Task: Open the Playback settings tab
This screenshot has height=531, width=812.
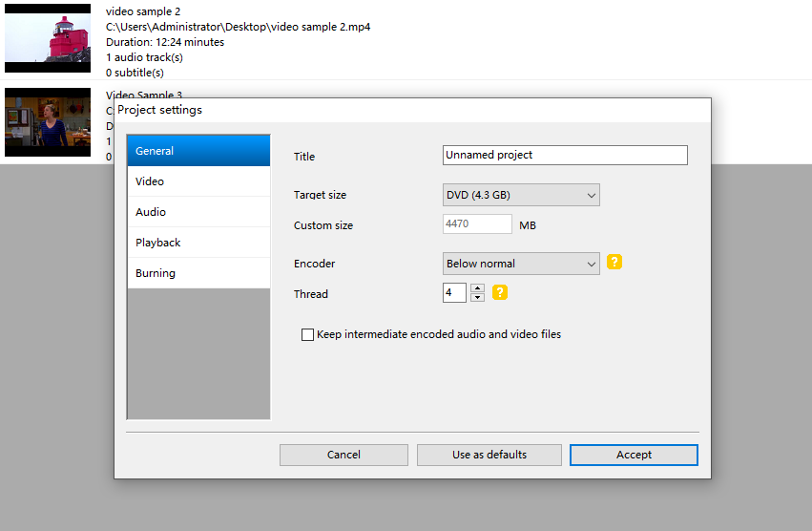Action: [198, 243]
